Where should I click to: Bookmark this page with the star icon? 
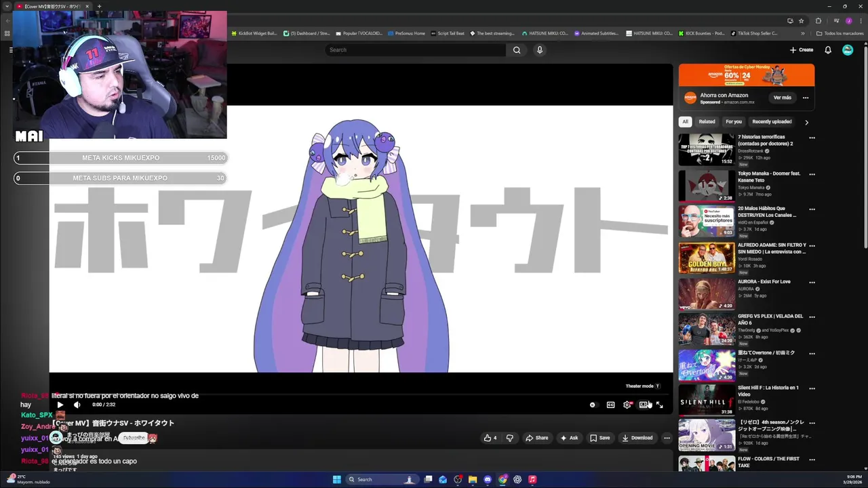pyautogui.click(x=803, y=21)
